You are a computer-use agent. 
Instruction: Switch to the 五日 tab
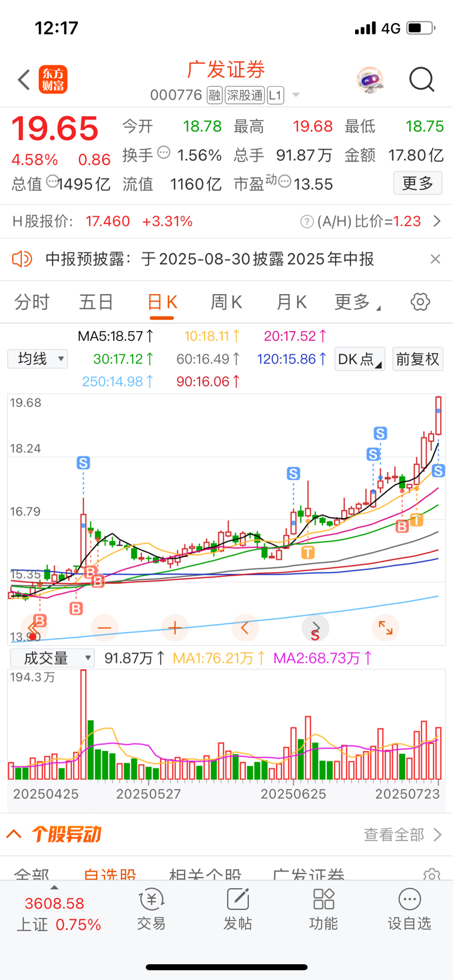point(96,302)
